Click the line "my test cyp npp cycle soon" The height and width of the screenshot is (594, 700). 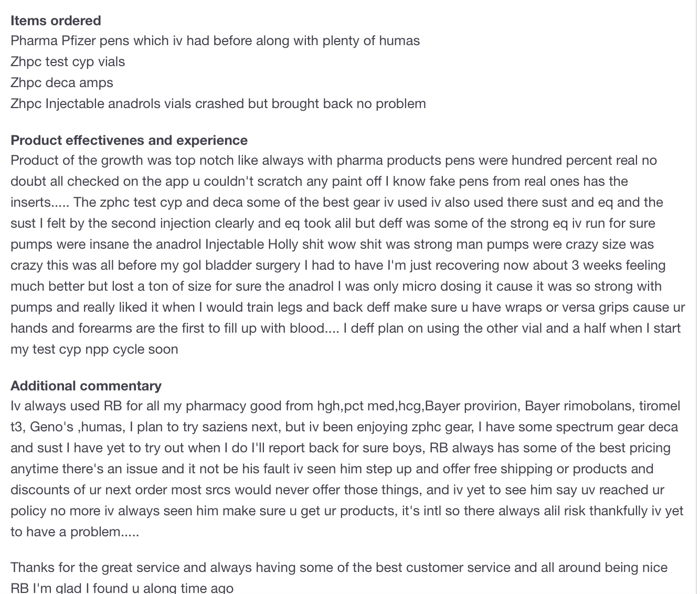(x=94, y=349)
